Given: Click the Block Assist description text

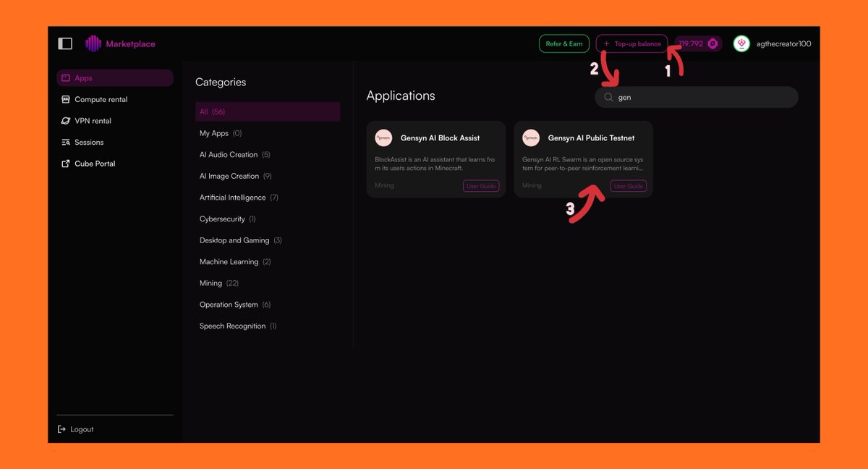Looking at the screenshot, I should (x=435, y=164).
